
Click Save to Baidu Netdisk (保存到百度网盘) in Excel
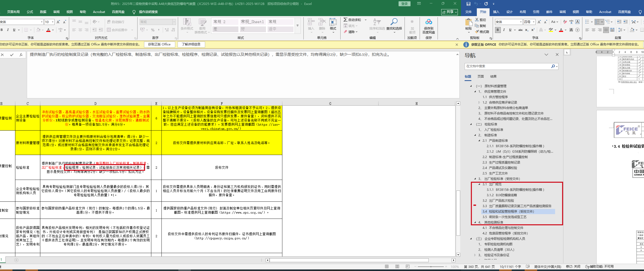[x=429, y=26]
